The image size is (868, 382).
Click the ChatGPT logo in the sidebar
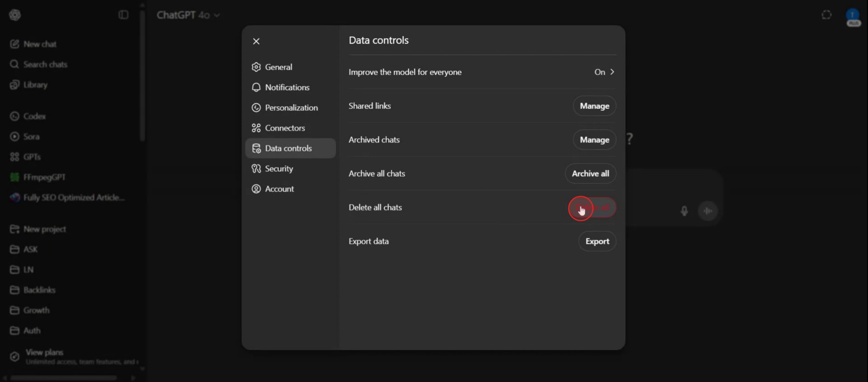click(15, 15)
